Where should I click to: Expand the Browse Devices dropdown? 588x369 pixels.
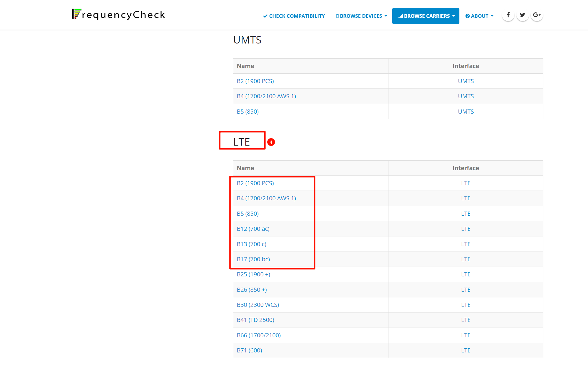coord(361,16)
